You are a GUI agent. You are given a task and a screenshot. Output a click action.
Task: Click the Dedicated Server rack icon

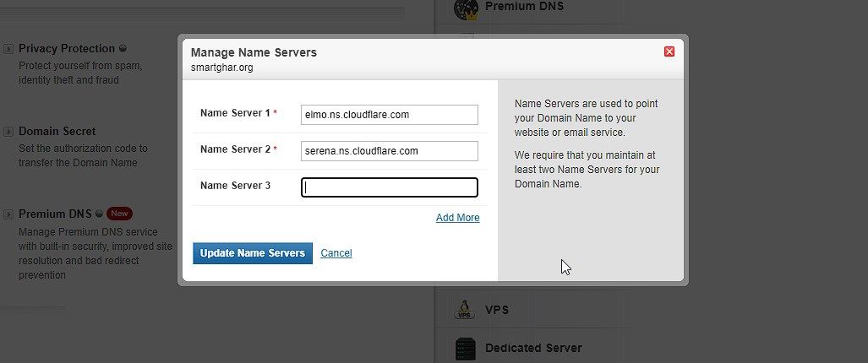tap(466, 349)
